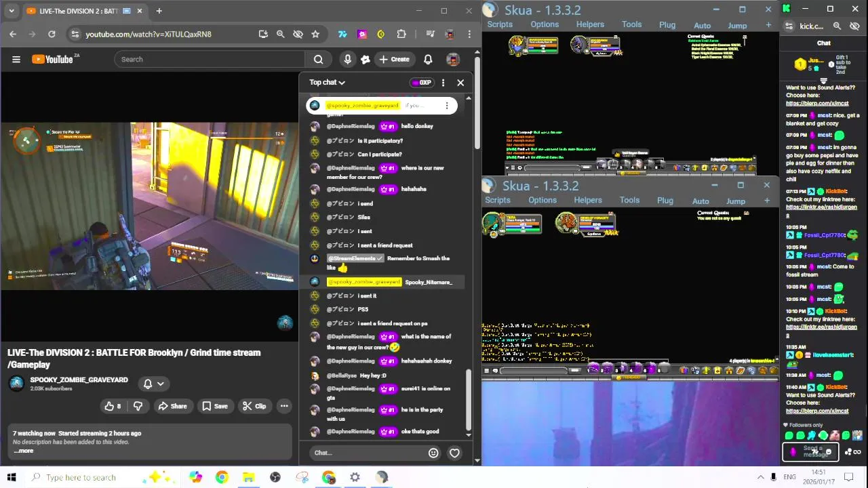Open Scripts menu in bottom Skua window
Viewport: 868px width, 488px height.
click(x=498, y=200)
